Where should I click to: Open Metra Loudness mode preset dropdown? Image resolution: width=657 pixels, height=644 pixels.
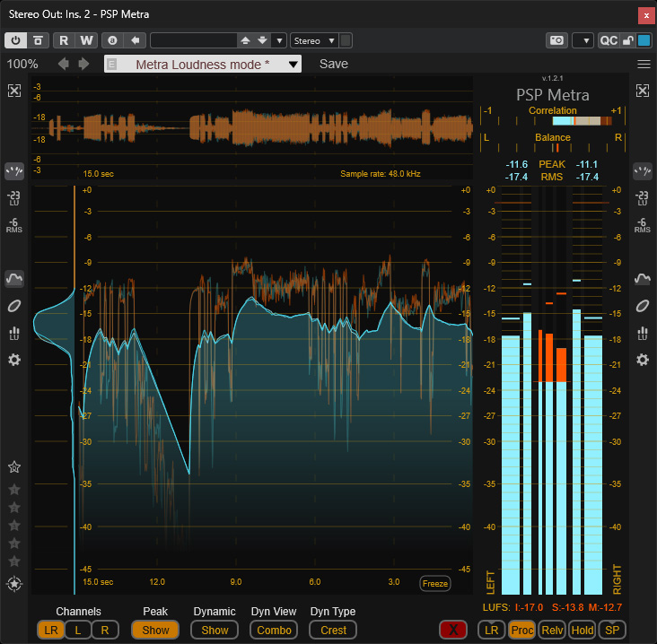203,64
